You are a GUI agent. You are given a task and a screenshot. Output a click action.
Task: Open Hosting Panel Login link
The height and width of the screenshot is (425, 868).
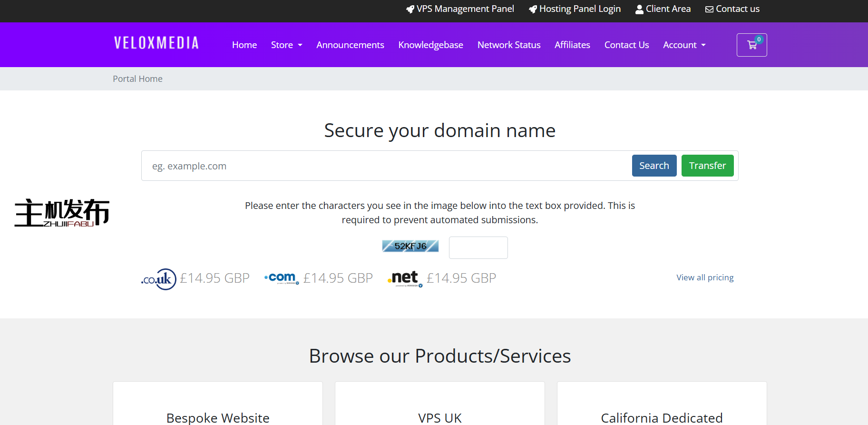pyautogui.click(x=575, y=9)
